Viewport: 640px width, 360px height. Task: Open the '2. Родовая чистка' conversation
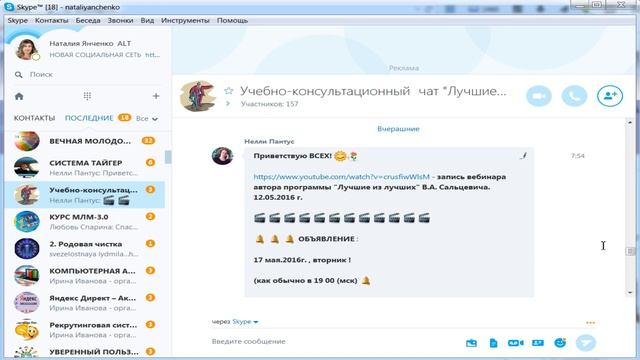[x=85, y=249]
